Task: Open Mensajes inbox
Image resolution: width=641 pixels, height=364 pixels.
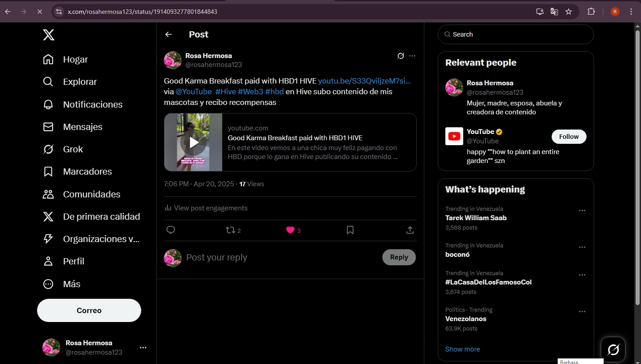Action: click(x=72, y=127)
